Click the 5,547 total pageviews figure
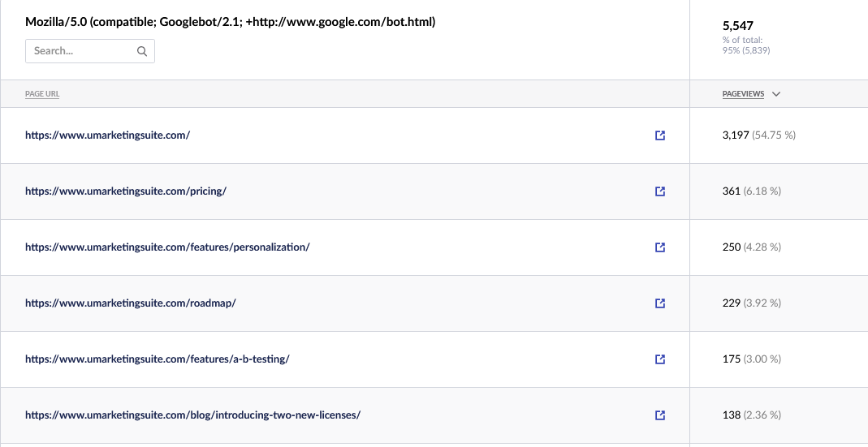This screenshot has height=447, width=868. pos(738,25)
